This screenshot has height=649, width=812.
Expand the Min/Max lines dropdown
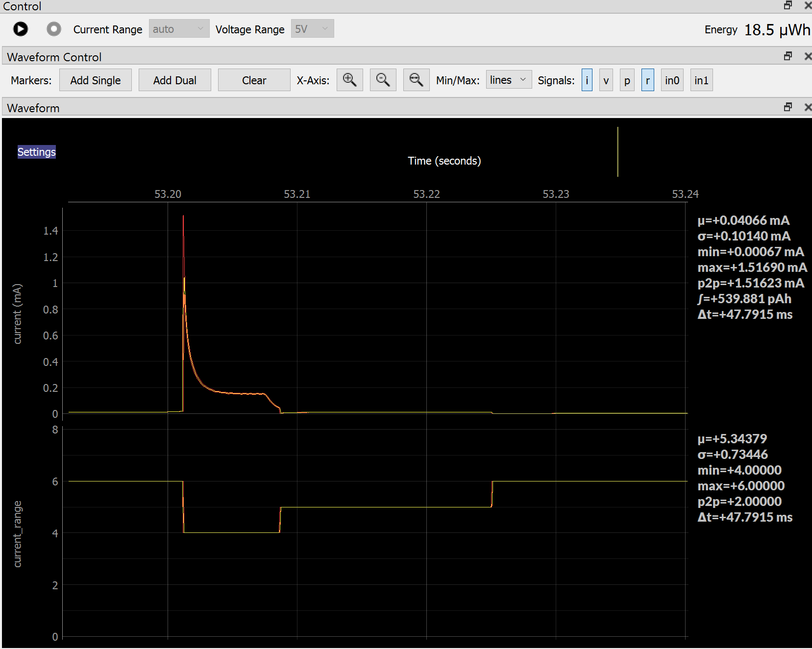coord(508,80)
